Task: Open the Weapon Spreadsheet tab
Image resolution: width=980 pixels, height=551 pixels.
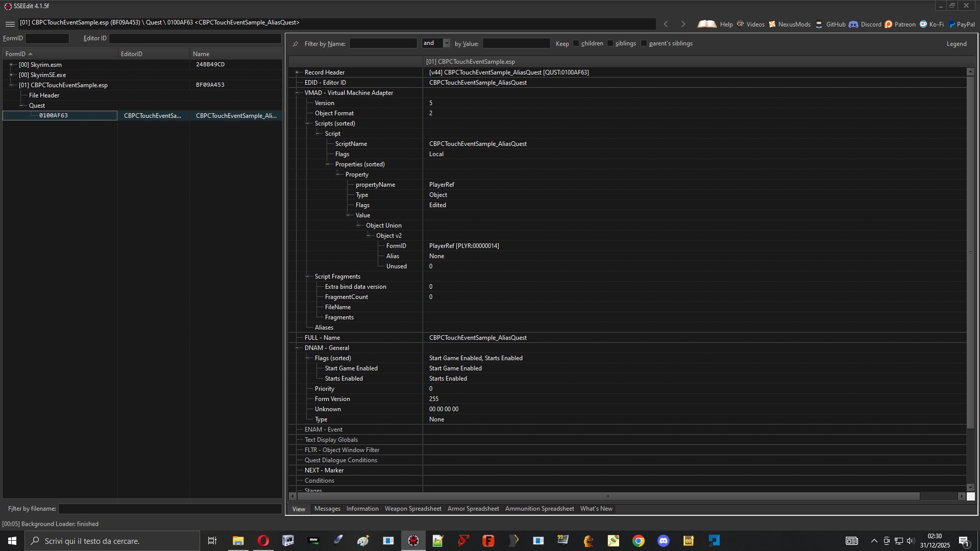Action: click(413, 509)
